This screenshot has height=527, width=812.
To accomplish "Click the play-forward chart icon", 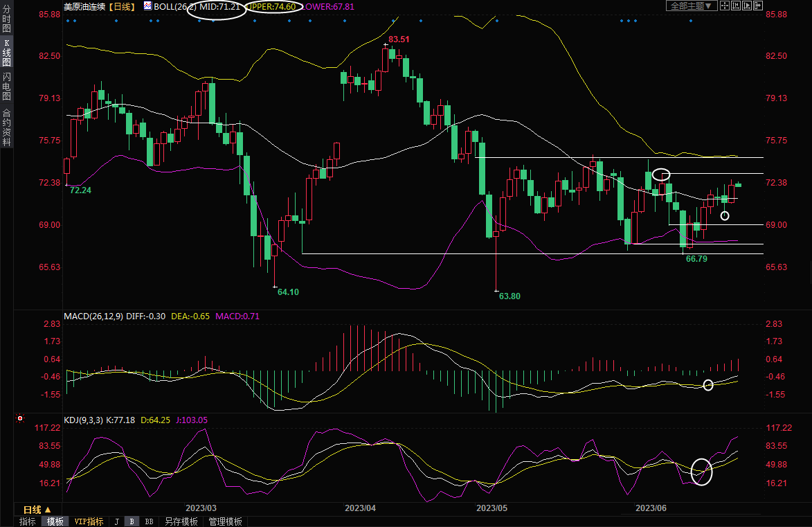I will click(746, 6).
